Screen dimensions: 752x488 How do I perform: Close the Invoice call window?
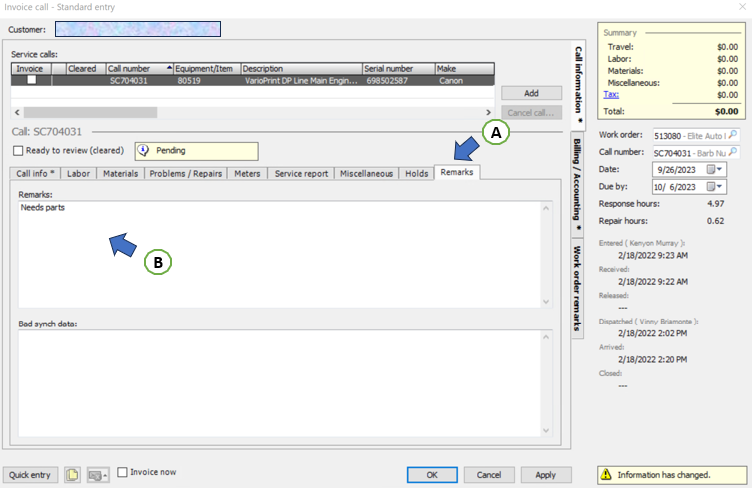[742, 7]
